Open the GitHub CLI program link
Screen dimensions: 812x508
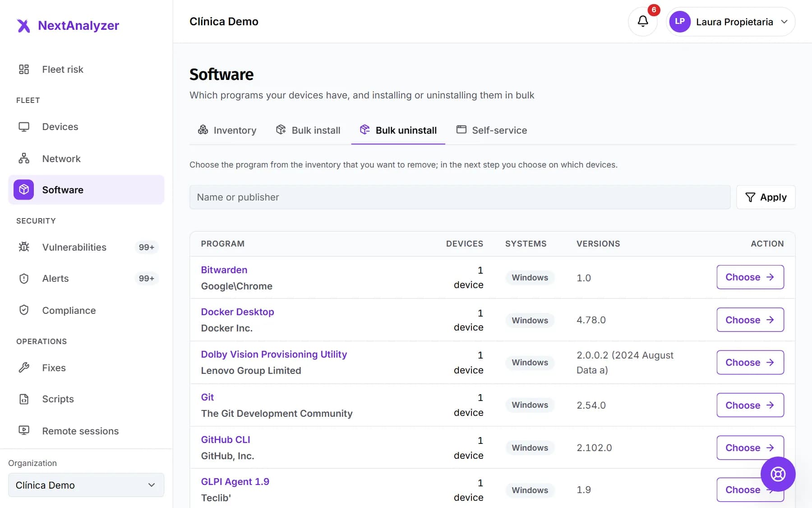(x=225, y=439)
